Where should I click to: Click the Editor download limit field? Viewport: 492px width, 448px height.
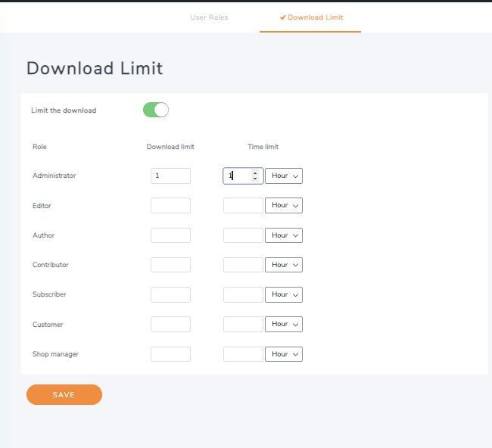point(170,205)
